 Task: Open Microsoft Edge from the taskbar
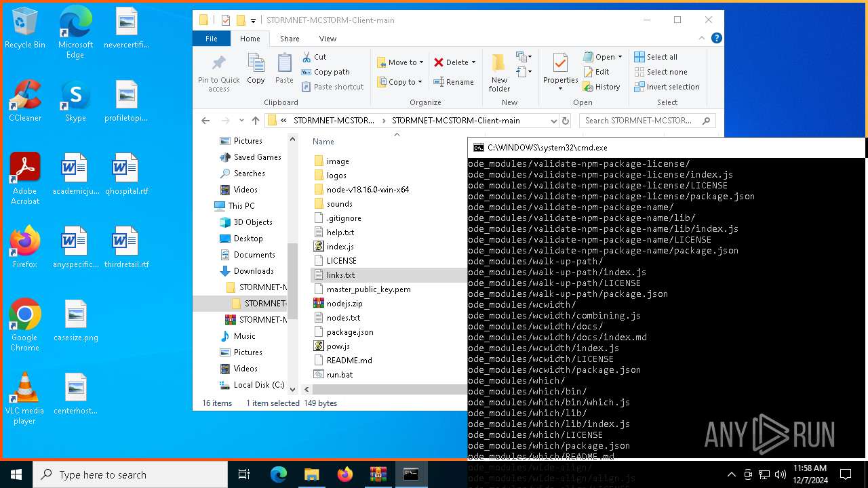pyautogui.click(x=279, y=474)
